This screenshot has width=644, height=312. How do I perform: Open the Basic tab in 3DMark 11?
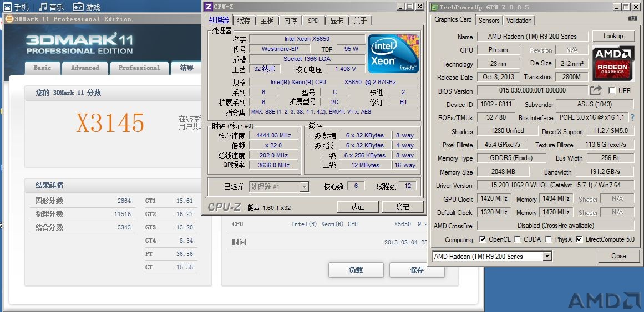pyautogui.click(x=43, y=68)
